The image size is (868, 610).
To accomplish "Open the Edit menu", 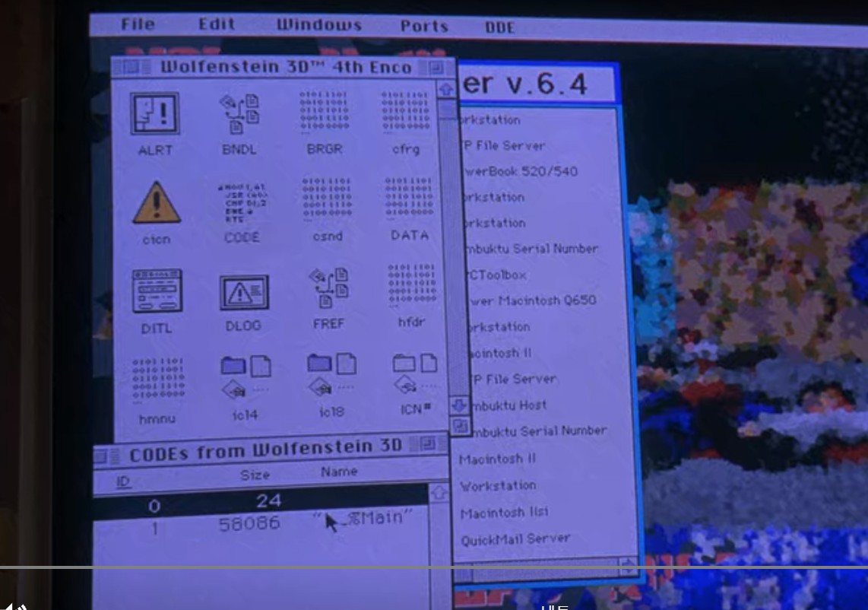I will (x=217, y=24).
